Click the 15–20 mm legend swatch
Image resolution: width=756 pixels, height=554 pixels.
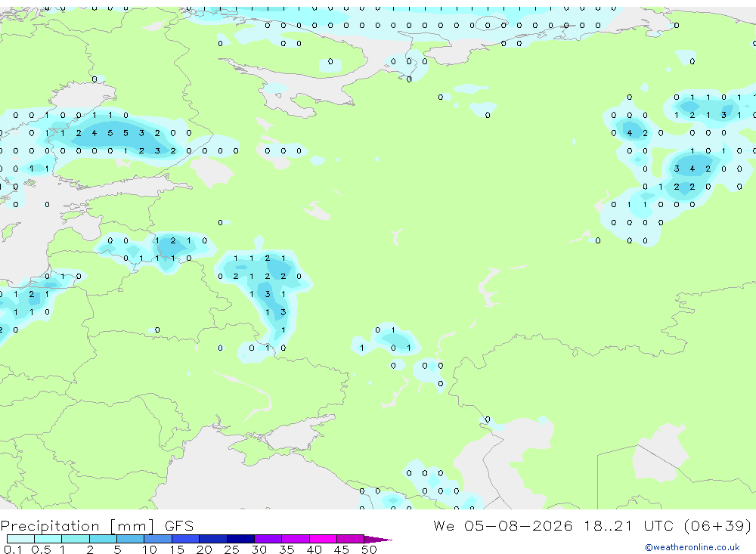(x=186, y=539)
